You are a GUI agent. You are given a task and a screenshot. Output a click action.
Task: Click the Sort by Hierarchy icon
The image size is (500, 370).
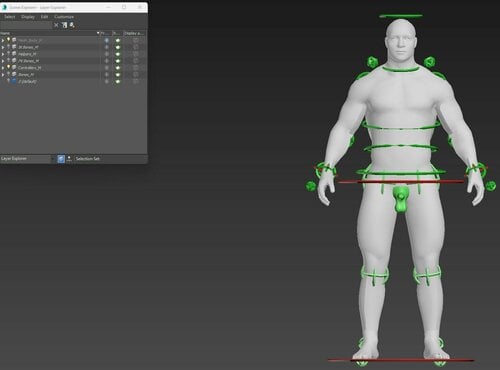point(69,159)
